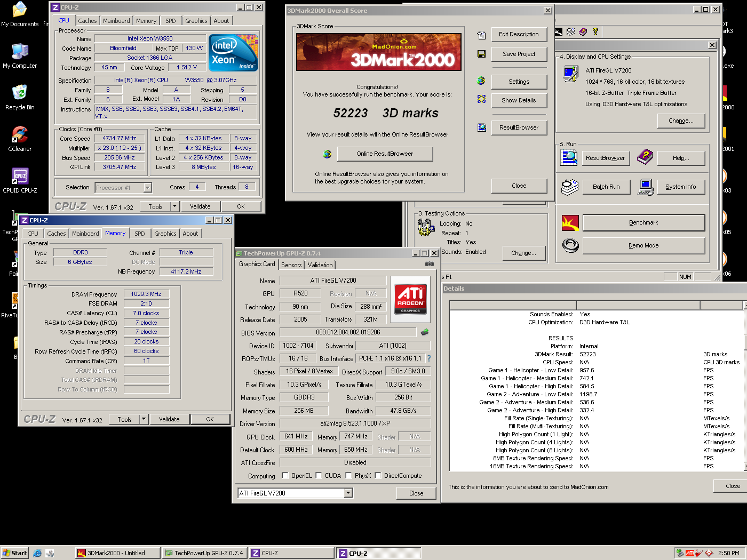Click Change in Testing Options section
The image size is (747, 560).
[x=524, y=253]
